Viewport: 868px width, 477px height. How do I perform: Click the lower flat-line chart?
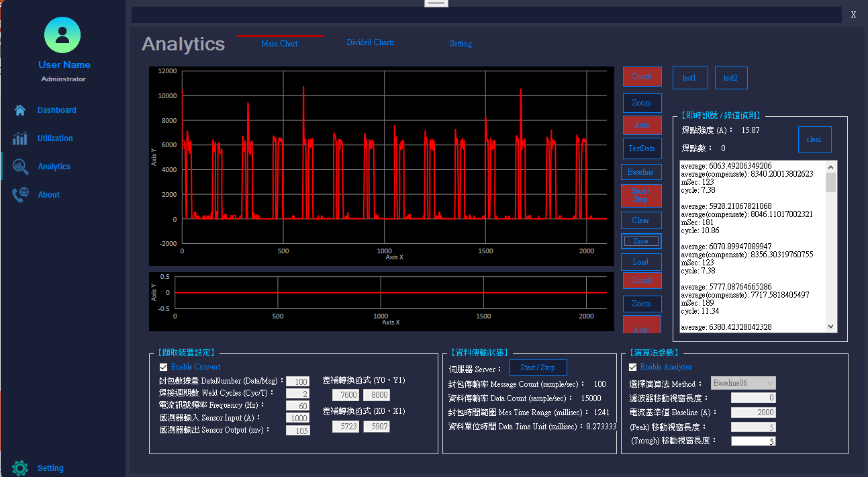pyautogui.click(x=381, y=302)
